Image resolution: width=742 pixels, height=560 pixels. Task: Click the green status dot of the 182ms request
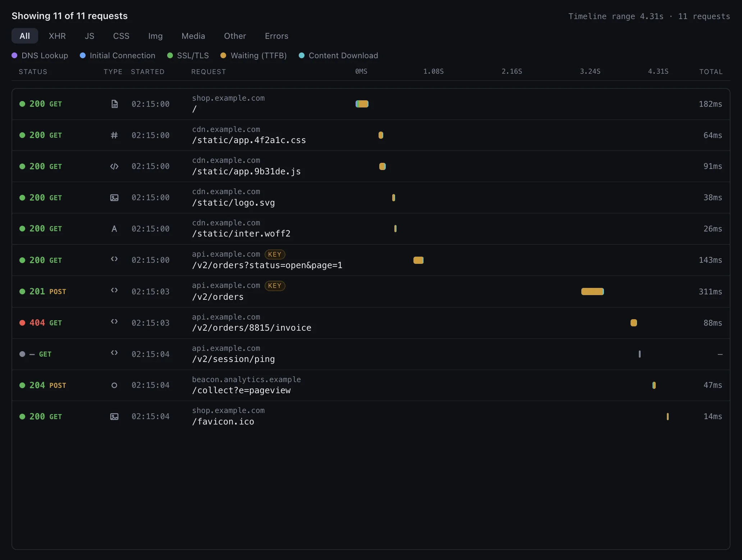tap(22, 104)
